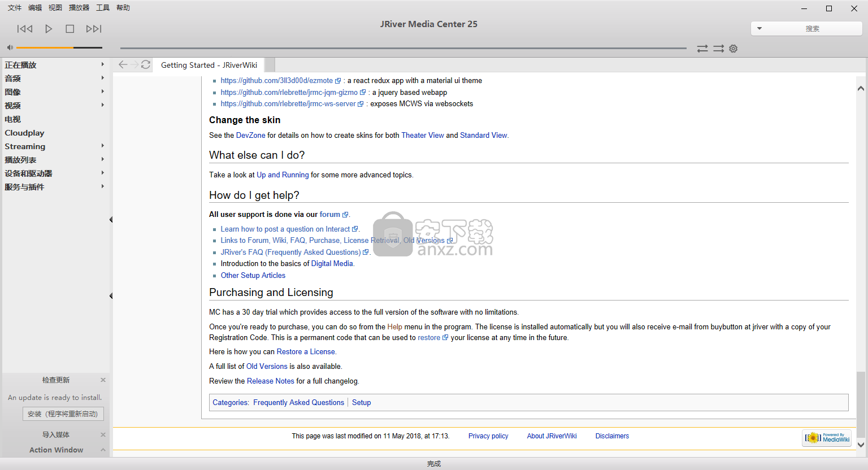Open the 编辑 menu
The height and width of the screenshot is (470, 868).
click(35, 8)
